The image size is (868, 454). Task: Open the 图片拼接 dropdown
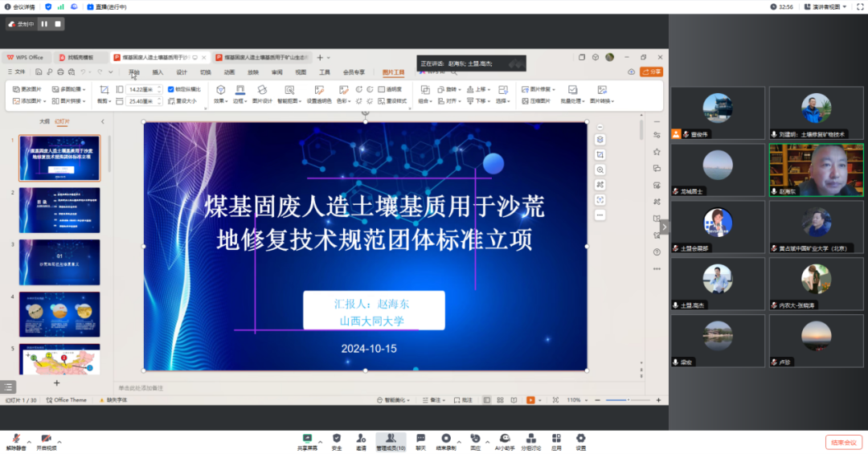point(68,101)
